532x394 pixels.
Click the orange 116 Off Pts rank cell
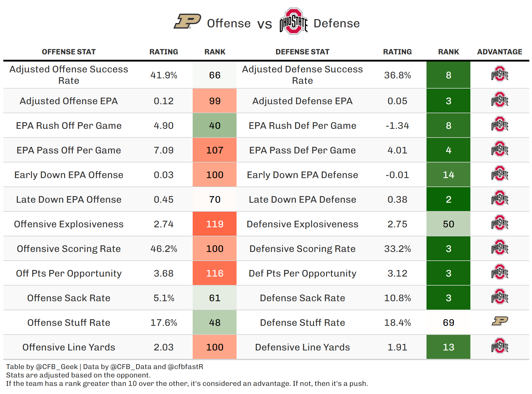point(215,273)
